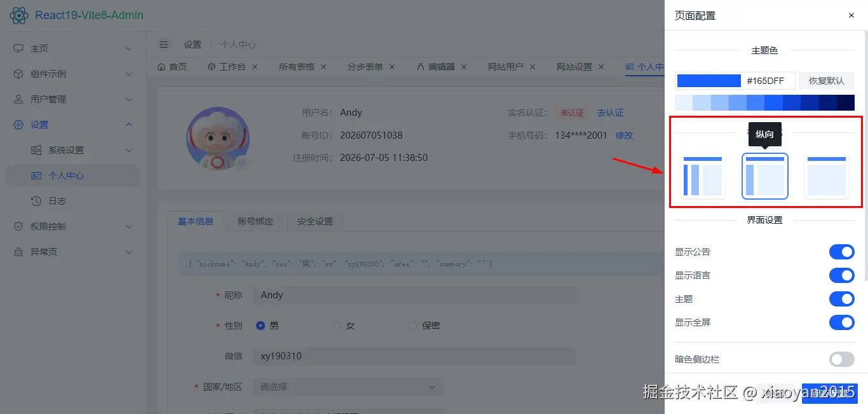Image resolution: width=868 pixels, height=414 pixels.
Task: Collapse the 设置 menu chevron
Action: (x=129, y=125)
